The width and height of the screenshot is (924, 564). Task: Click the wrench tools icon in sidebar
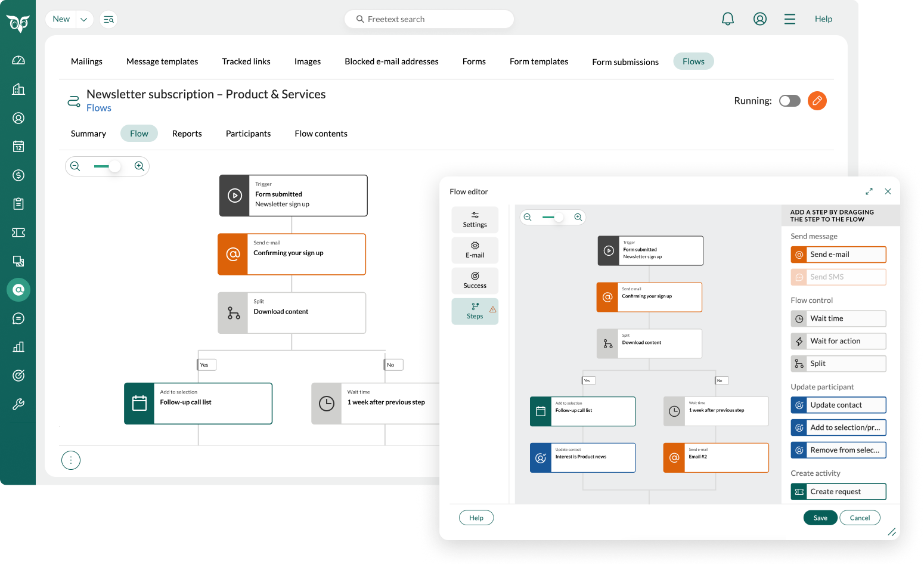tap(18, 404)
